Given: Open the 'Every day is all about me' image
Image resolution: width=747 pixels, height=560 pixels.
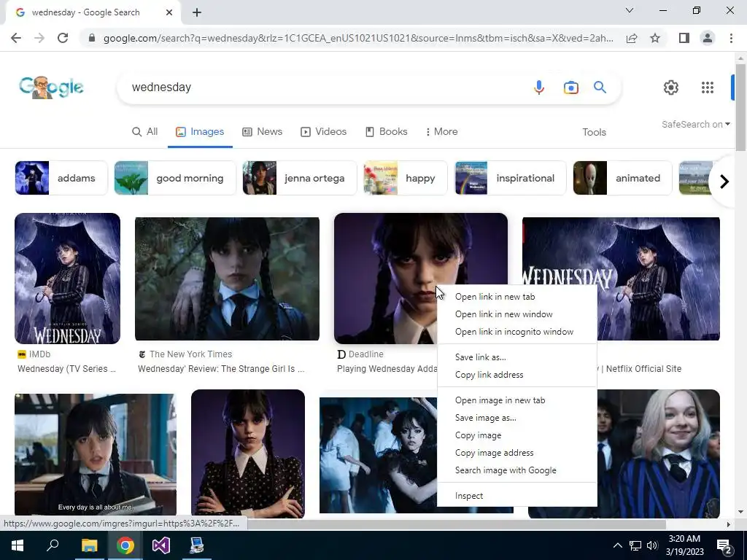Looking at the screenshot, I should point(96,454).
